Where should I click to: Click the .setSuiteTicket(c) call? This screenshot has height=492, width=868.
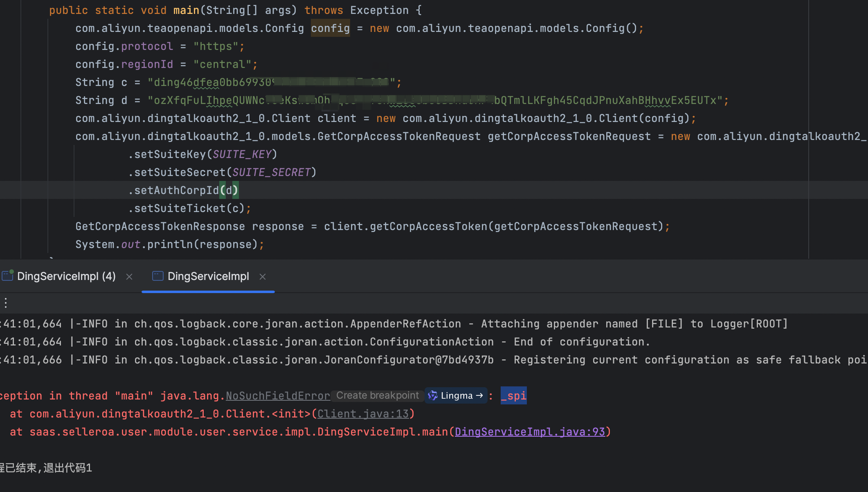tap(189, 208)
